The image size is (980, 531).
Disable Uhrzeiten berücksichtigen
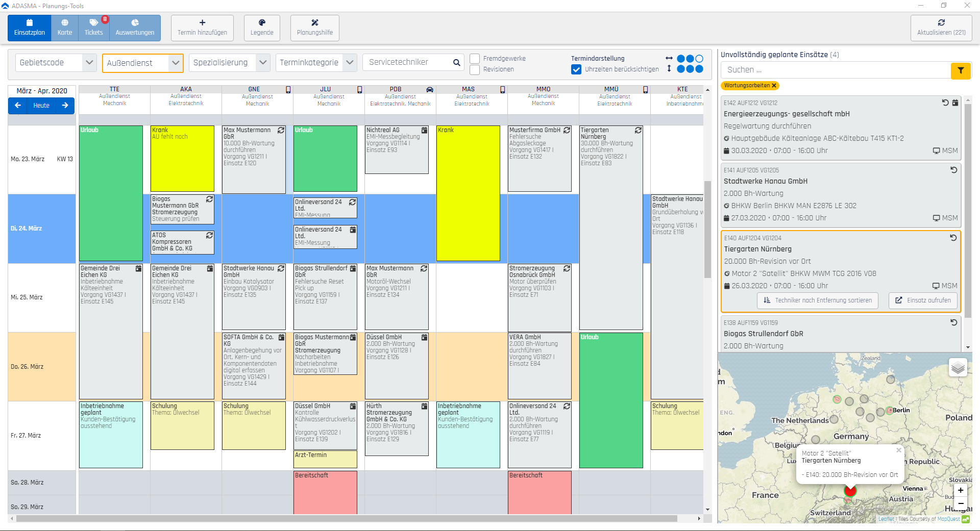point(576,69)
